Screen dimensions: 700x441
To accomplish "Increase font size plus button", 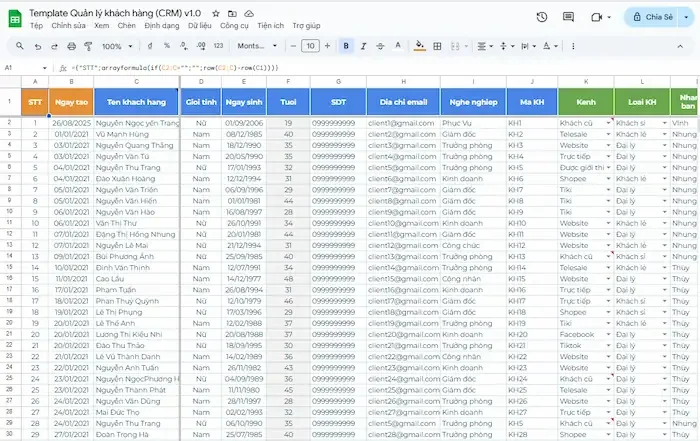I will tap(327, 46).
